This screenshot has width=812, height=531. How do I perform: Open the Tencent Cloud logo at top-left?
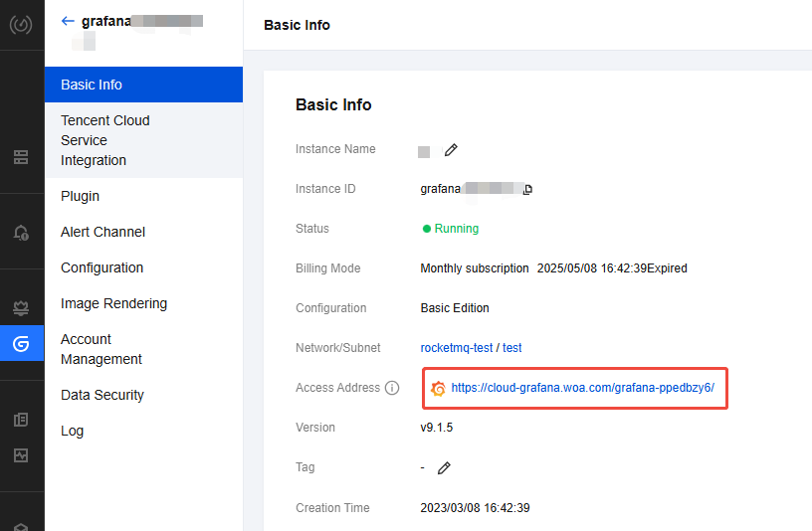(x=21, y=24)
